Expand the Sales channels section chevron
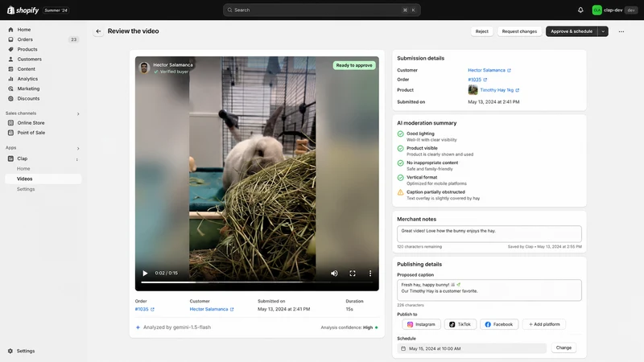Image resolution: width=644 pixels, height=362 pixels. coord(78,113)
